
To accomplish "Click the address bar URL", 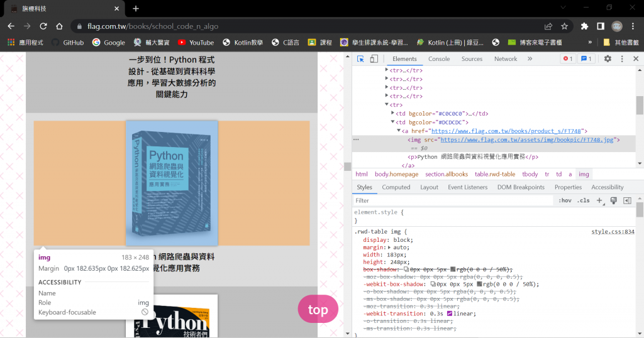I will (153, 26).
